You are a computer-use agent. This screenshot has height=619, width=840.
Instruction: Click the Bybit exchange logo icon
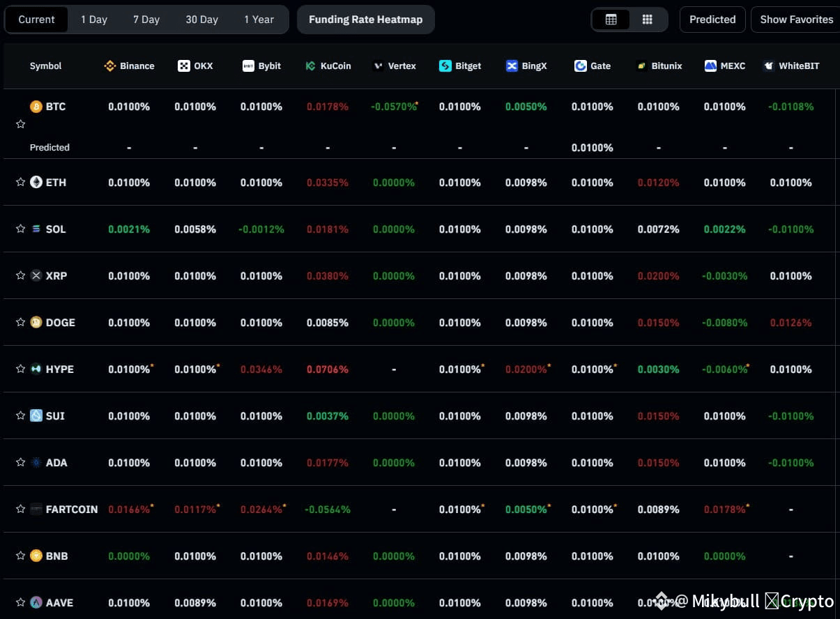click(248, 66)
